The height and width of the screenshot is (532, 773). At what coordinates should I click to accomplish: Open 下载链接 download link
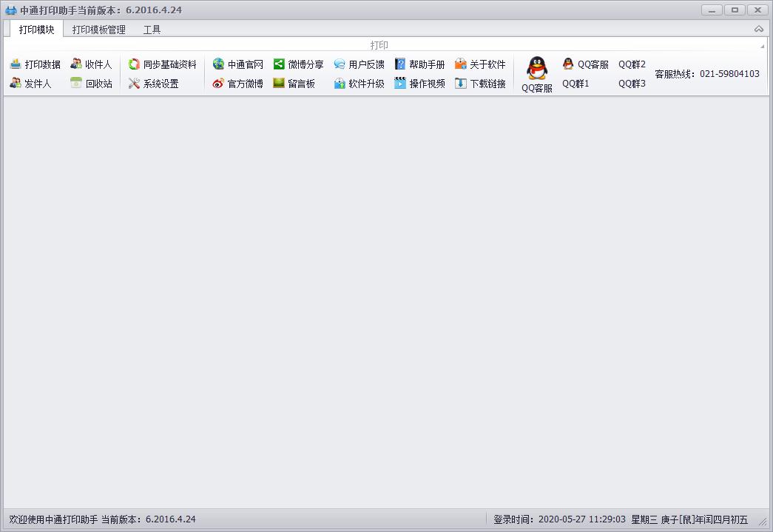coord(480,84)
